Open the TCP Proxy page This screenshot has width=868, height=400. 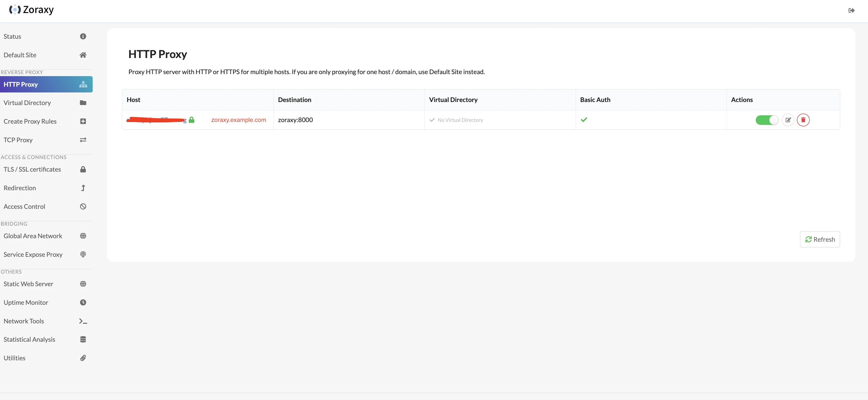(x=46, y=140)
